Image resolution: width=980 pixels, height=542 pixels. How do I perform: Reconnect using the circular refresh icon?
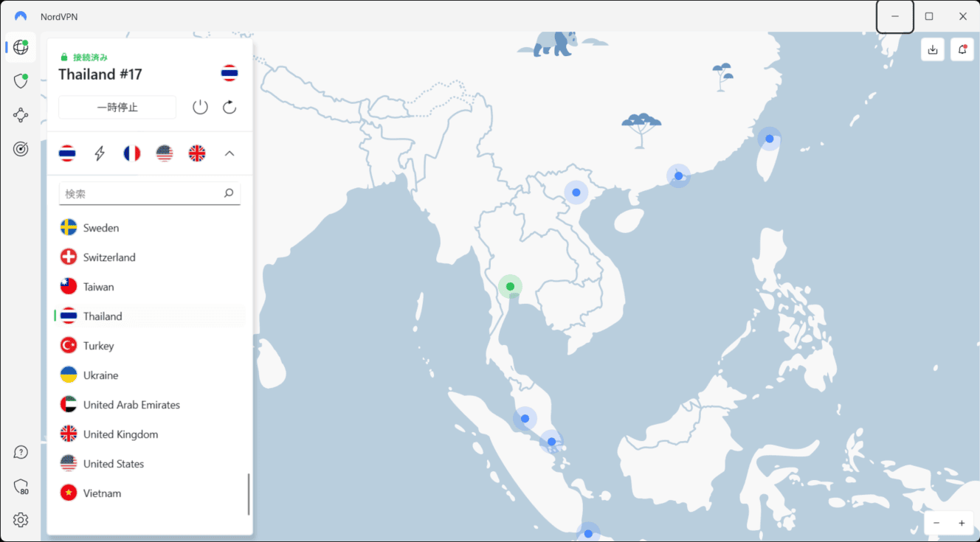click(x=230, y=107)
